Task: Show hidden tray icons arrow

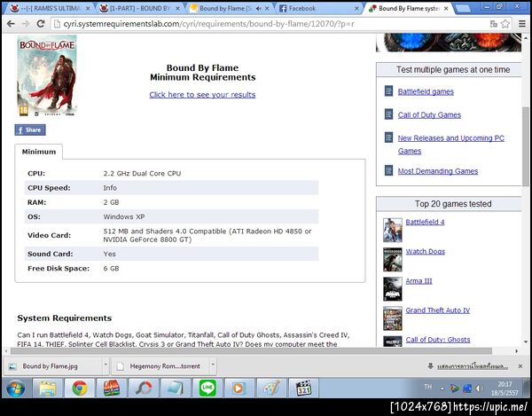Action: point(442,389)
